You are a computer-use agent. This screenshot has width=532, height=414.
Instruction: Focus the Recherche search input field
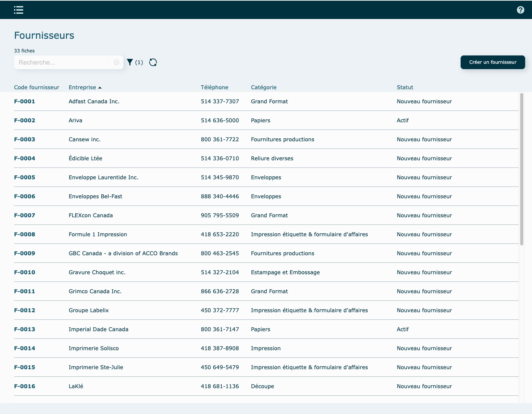pyautogui.click(x=63, y=62)
